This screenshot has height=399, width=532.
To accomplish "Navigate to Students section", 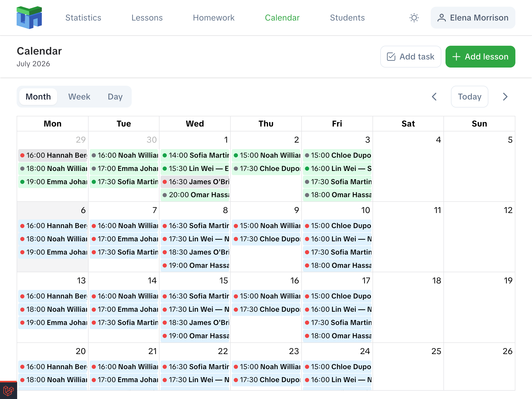I will coord(347,18).
